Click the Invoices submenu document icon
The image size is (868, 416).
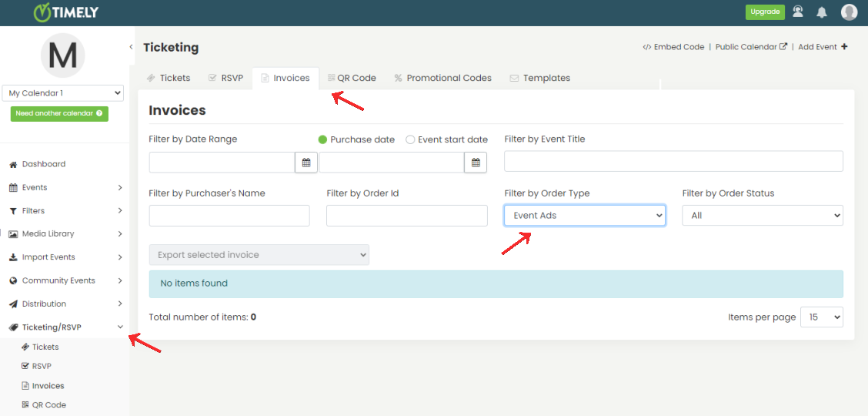point(25,386)
